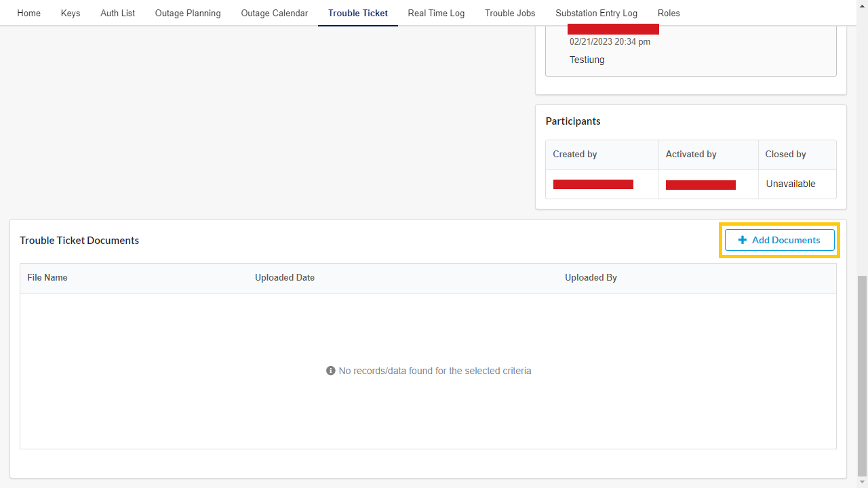Select the Keys tab

click(x=70, y=13)
